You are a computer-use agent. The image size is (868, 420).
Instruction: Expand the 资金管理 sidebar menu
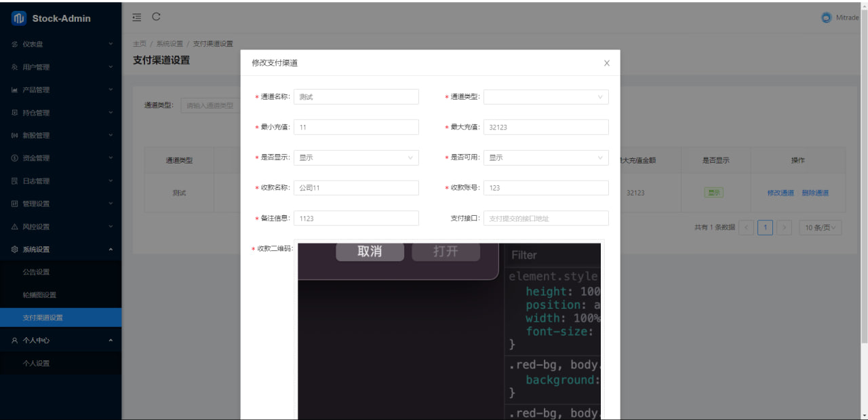61,158
